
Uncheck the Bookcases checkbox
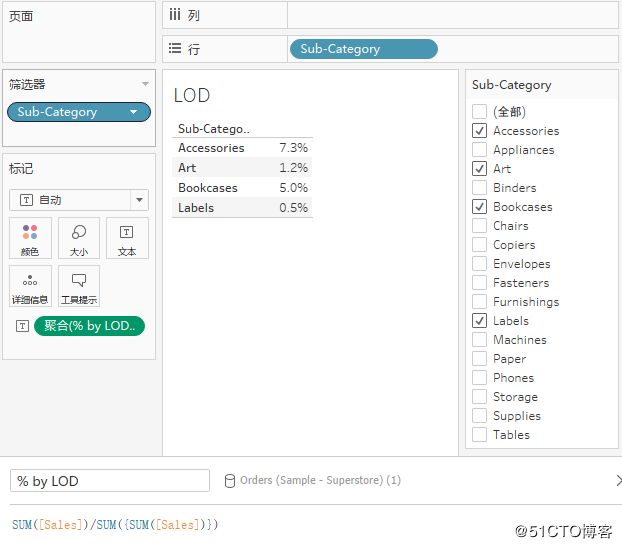[479, 206]
